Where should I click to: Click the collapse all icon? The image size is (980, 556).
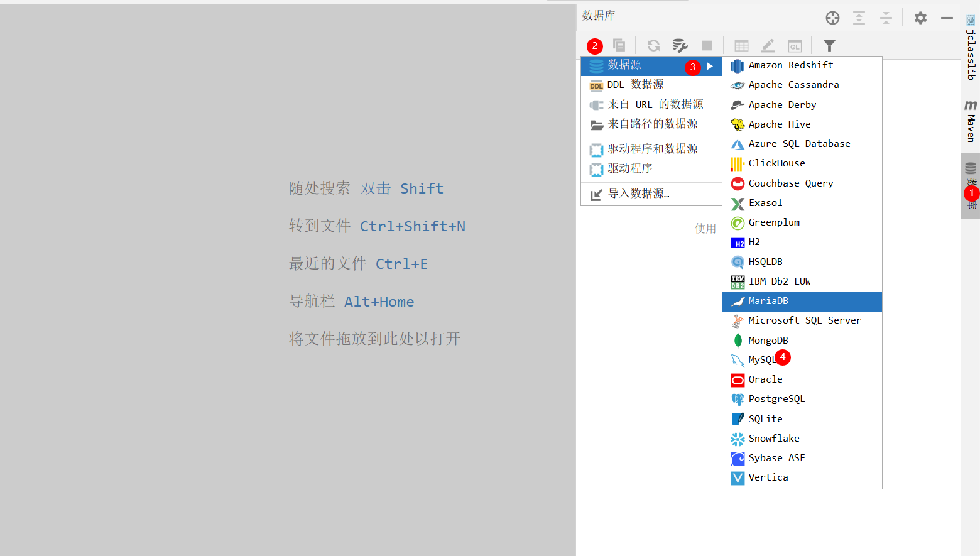(886, 18)
